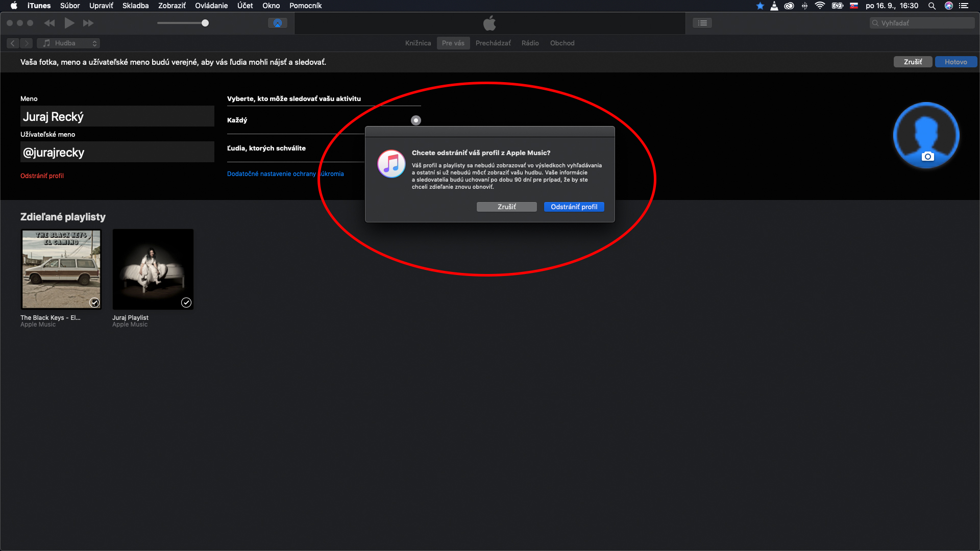
Task: Open the Okno menu
Action: pos(271,6)
